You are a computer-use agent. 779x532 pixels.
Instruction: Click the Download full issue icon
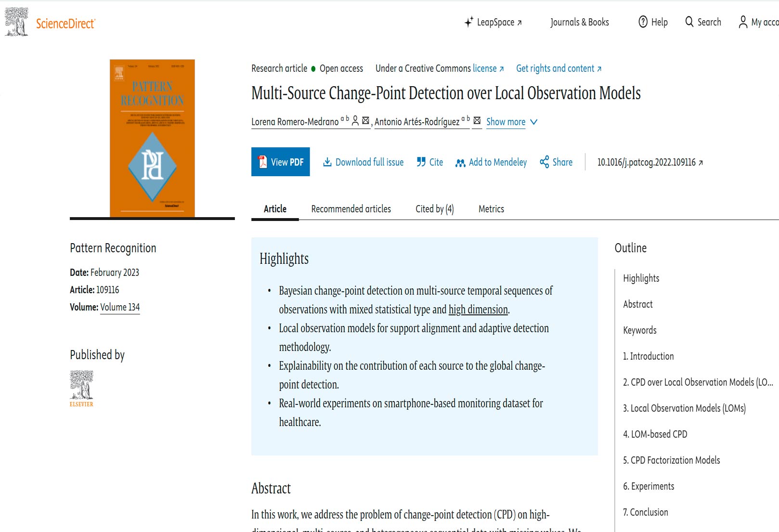point(327,162)
